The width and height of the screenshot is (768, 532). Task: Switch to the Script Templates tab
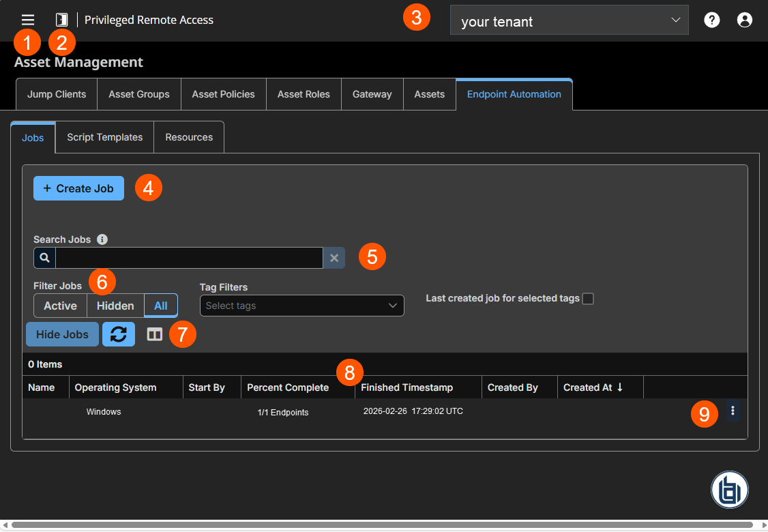coord(104,137)
